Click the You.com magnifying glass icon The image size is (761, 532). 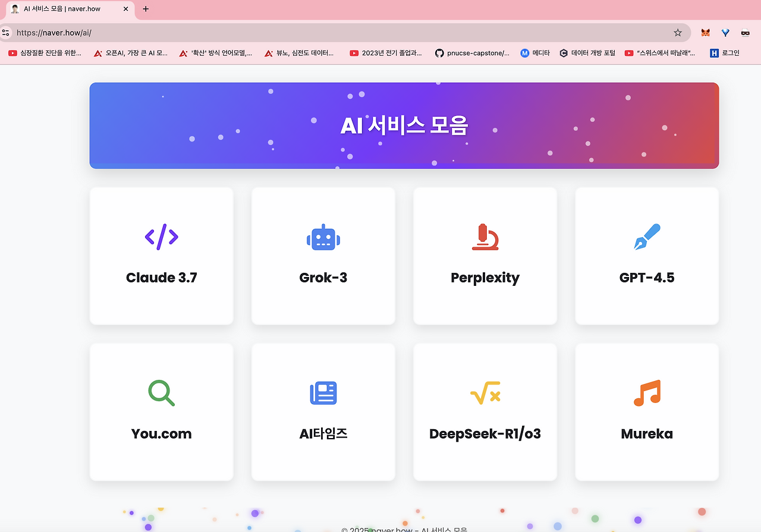(x=162, y=393)
